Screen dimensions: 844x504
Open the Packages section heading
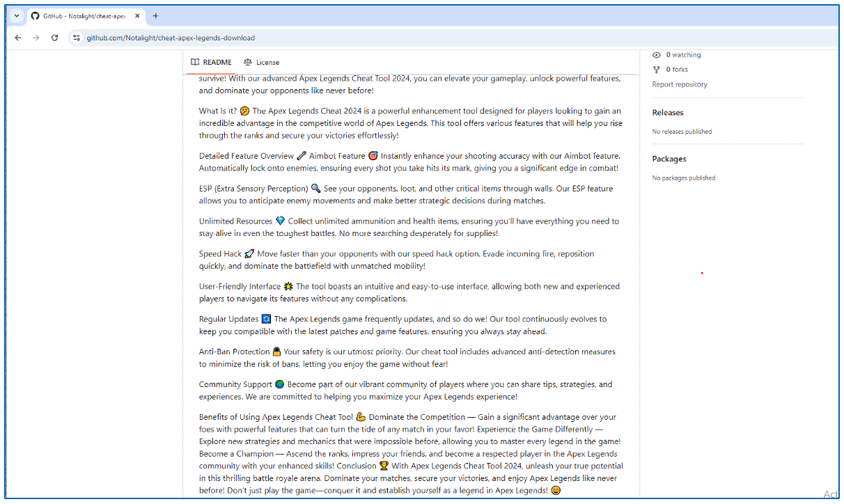(x=669, y=159)
